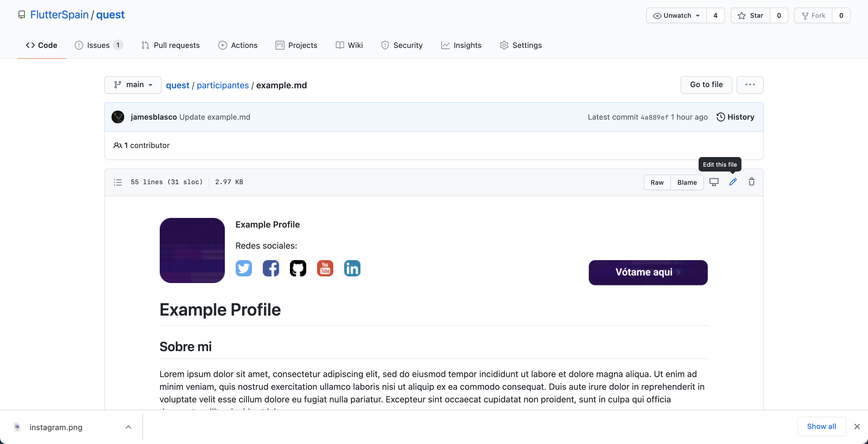View the 1 contributor list
868x444 pixels.
[142, 145]
